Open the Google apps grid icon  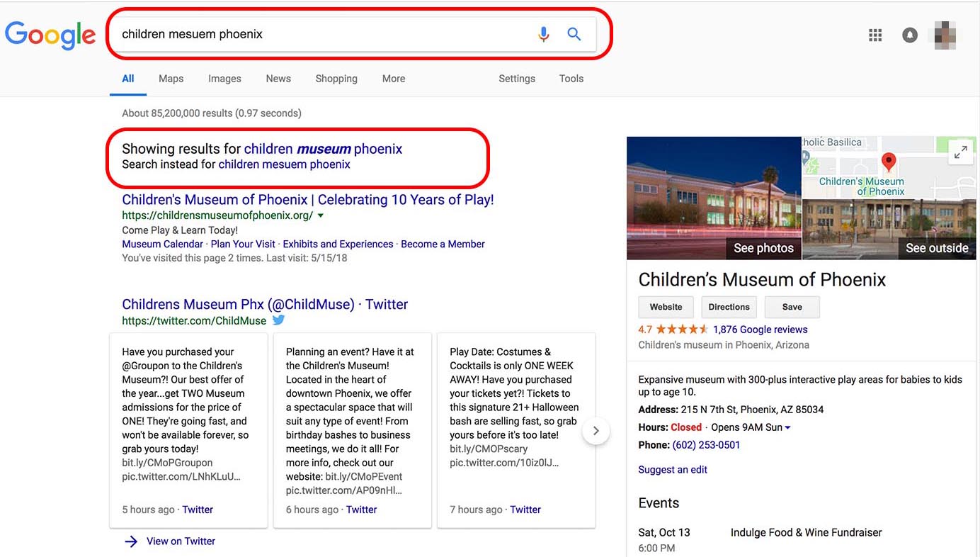pyautogui.click(x=875, y=35)
